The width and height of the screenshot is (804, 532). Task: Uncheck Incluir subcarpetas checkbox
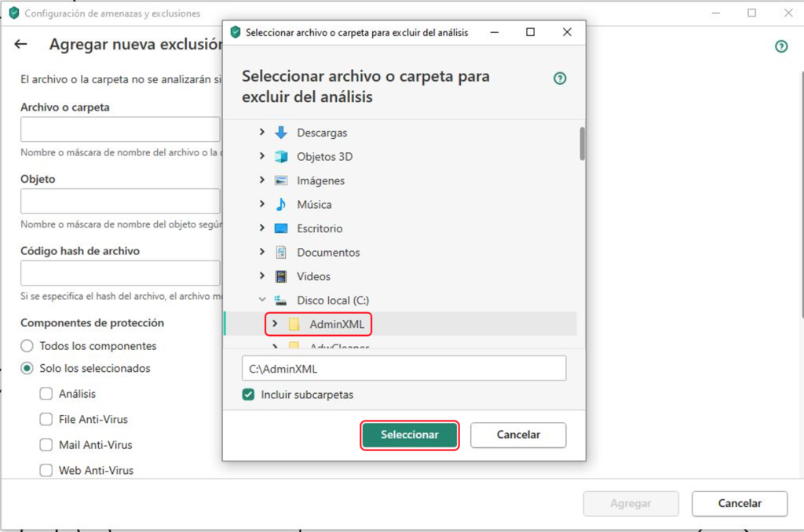[x=249, y=395]
